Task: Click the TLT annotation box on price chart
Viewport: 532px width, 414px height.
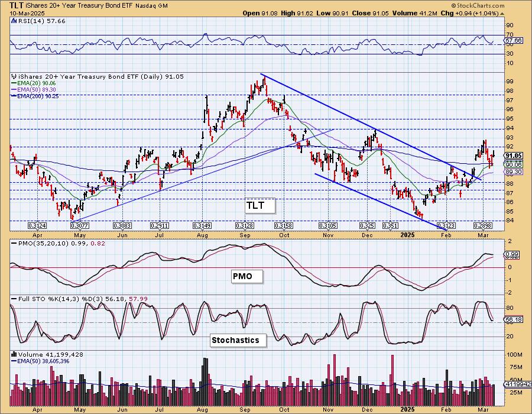Action: (260, 206)
